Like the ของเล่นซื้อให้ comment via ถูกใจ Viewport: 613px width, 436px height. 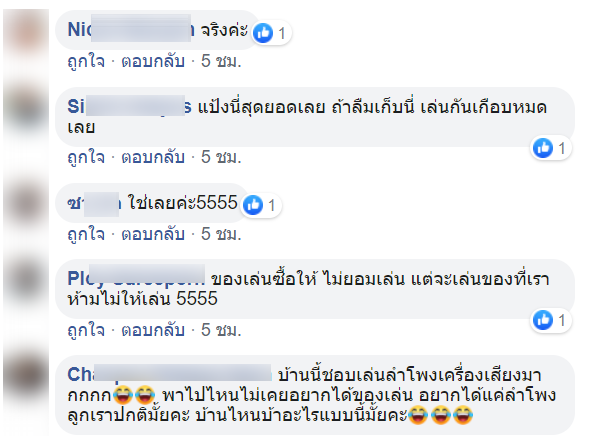point(86,330)
